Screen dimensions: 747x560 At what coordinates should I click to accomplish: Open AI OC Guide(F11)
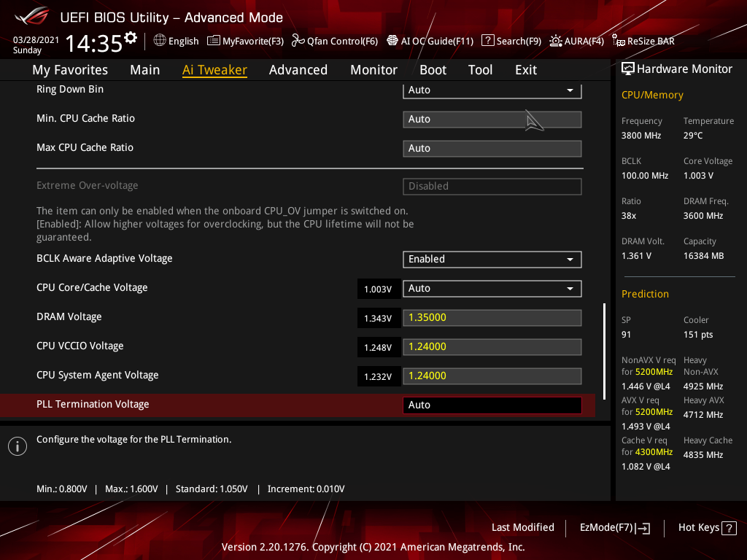click(x=430, y=41)
